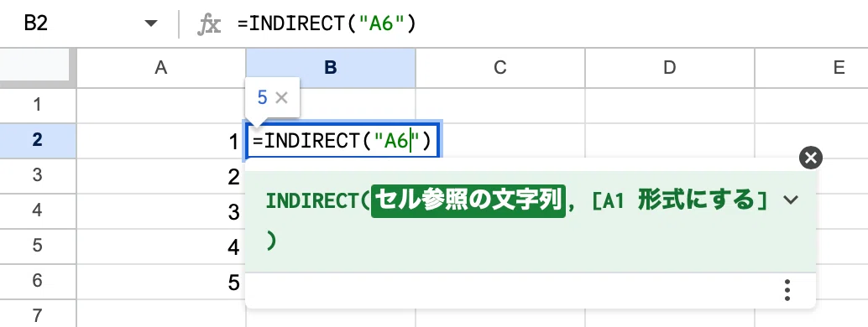Select row 6 header

[x=38, y=281]
